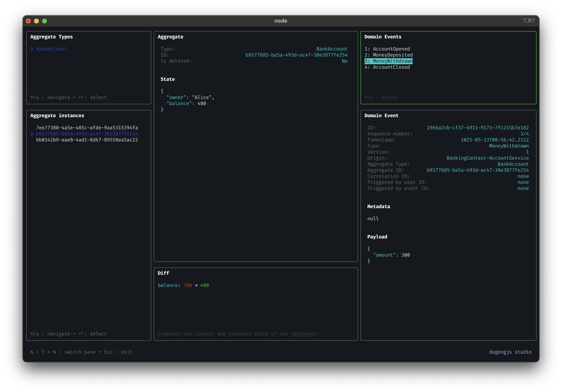Click the Diff pane title
The height and width of the screenshot is (392, 562).
point(163,273)
